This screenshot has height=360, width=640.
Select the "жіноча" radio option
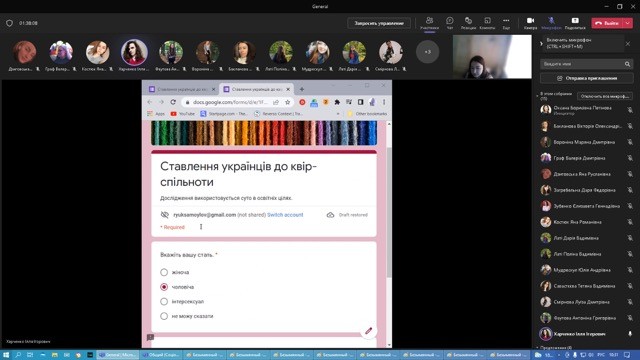(164, 272)
